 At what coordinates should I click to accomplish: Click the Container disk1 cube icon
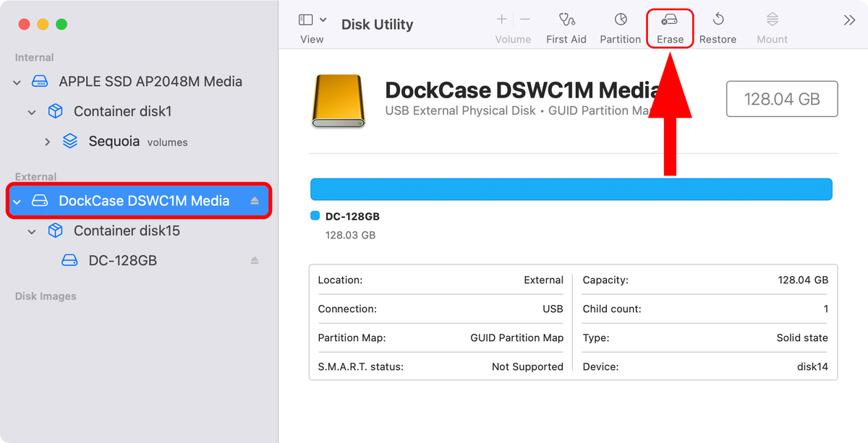55,111
